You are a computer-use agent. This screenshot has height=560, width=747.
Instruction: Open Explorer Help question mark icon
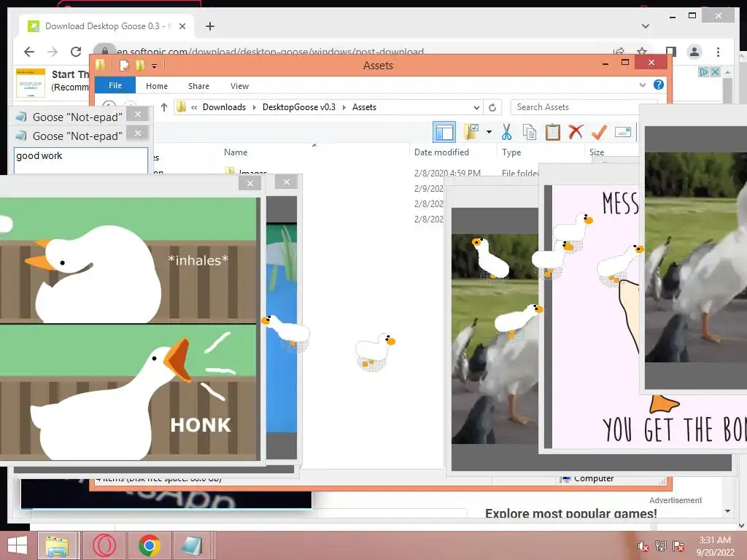[x=659, y=85]
